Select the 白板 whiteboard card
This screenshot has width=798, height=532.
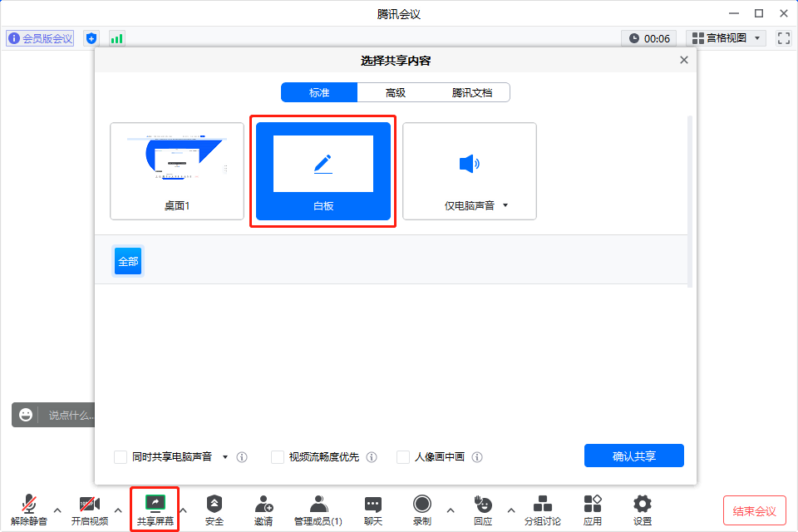tap(323, 171)
